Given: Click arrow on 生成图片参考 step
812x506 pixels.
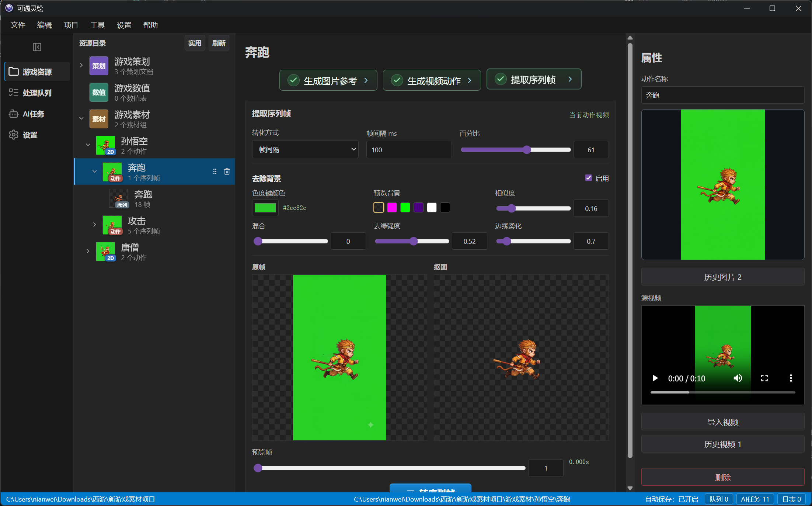Looking at the screenshot, I should (x=366, y=80).
